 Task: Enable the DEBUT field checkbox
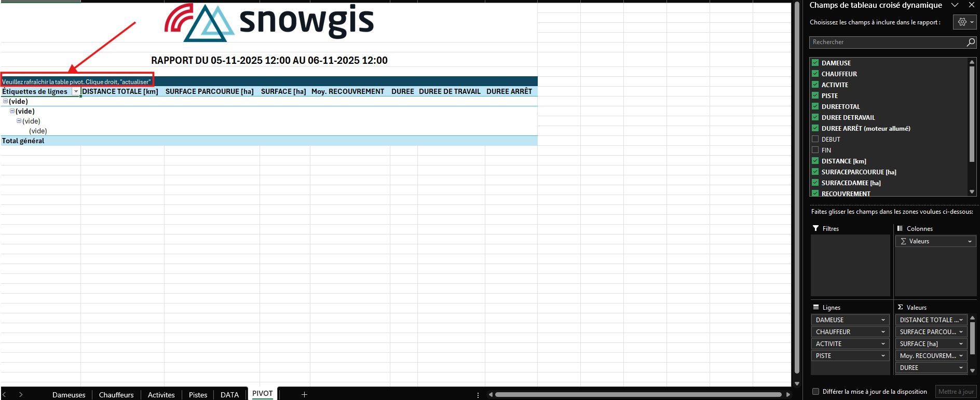point(815,139)
